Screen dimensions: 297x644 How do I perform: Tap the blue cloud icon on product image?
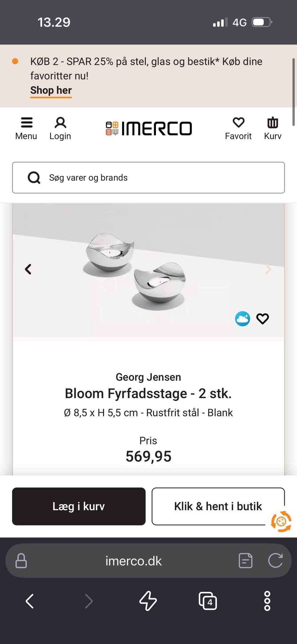pos(243,319)
